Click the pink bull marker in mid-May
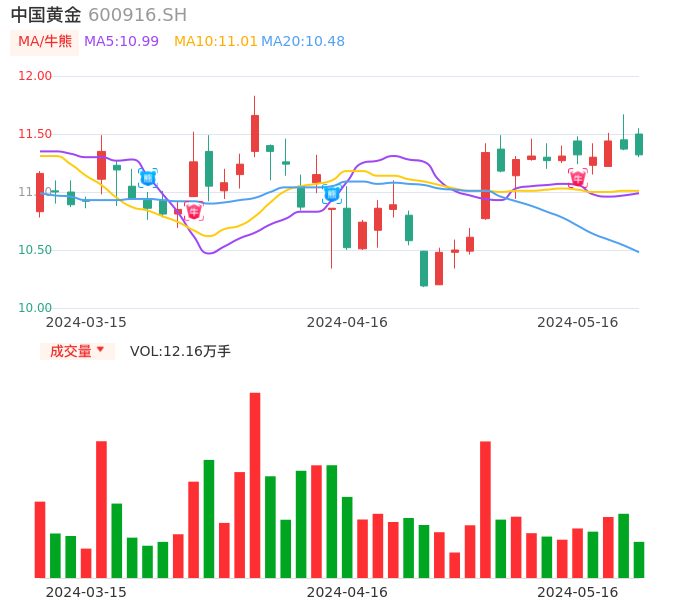This screenshot has width=686, height=606. click(577, 178)
